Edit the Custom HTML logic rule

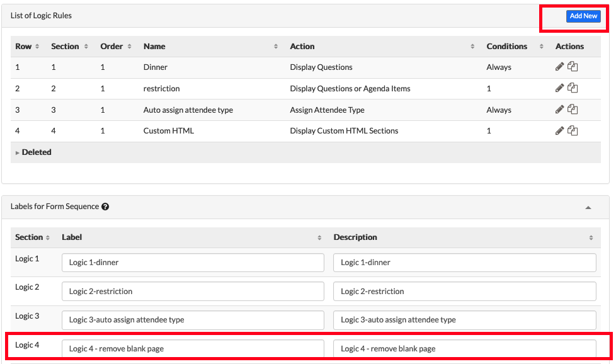[x=559, y=131]
